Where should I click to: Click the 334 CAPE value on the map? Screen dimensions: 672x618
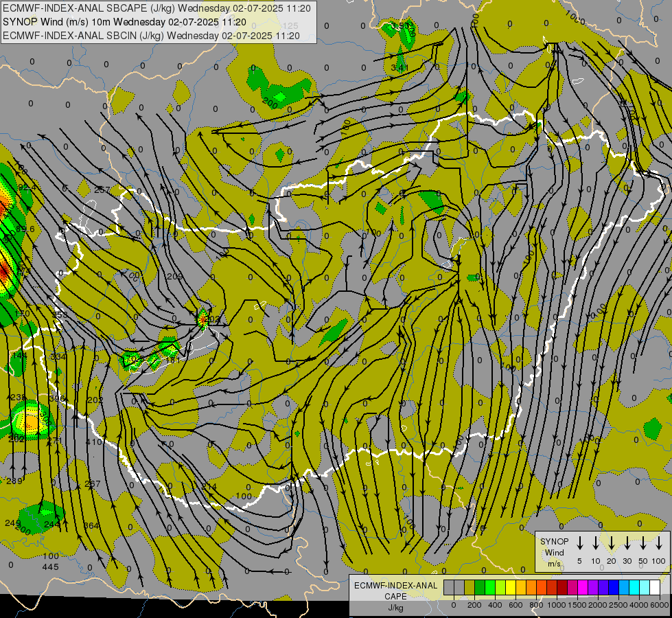coord(58,356)
